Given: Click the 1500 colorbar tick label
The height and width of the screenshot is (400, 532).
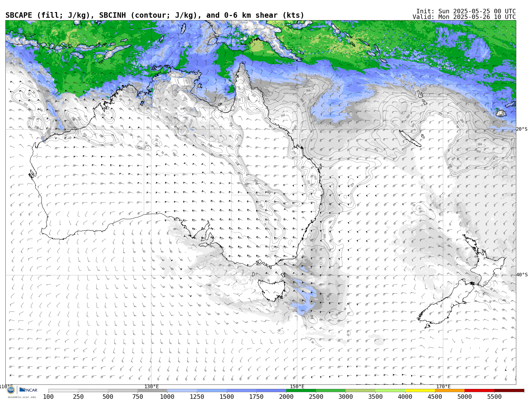Looking at the screenshot, I should [227, 397].
